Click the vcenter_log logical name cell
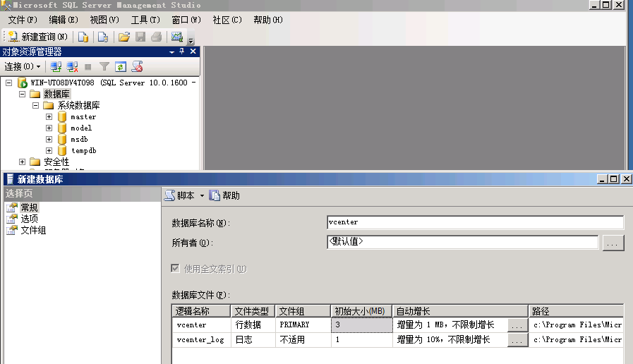 click(201, 340)
